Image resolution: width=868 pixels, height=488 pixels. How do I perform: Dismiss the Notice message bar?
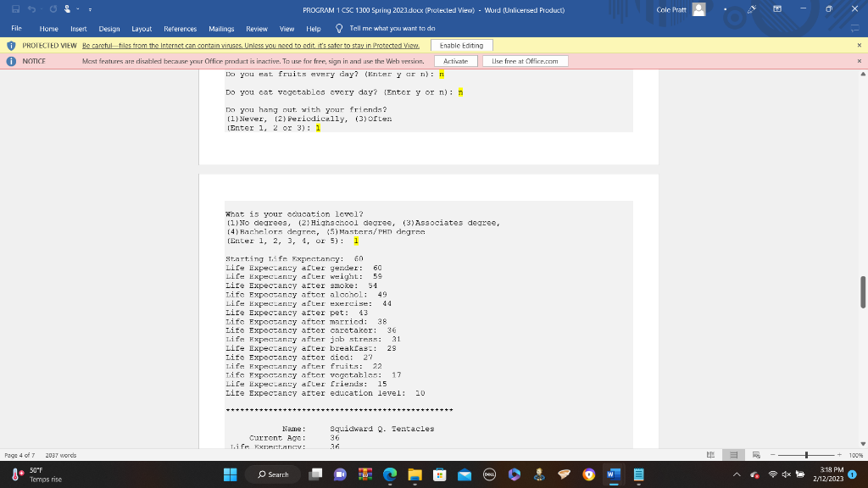860,61
